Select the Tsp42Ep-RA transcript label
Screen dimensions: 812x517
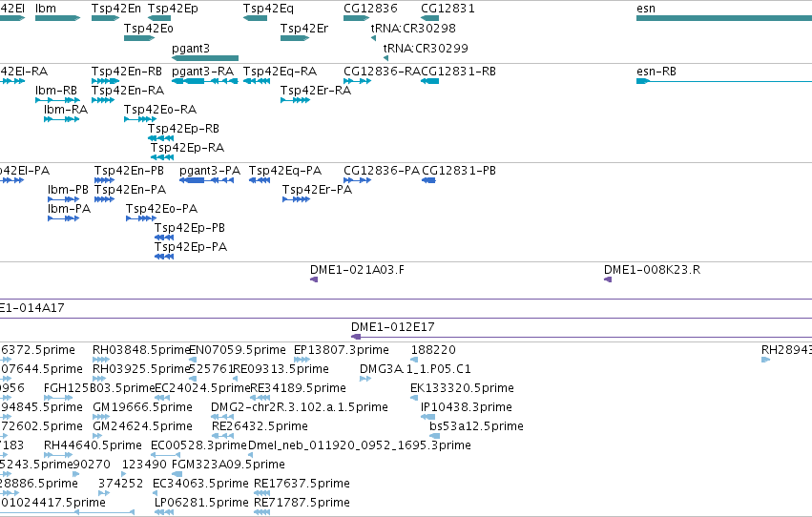click(187, 148)
